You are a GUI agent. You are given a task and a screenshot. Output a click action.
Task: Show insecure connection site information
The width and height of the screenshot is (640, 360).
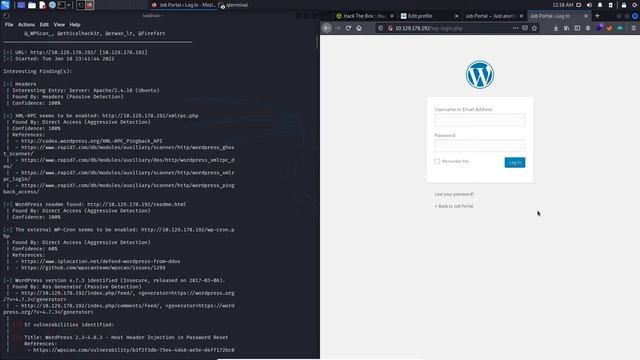(390, 28)
